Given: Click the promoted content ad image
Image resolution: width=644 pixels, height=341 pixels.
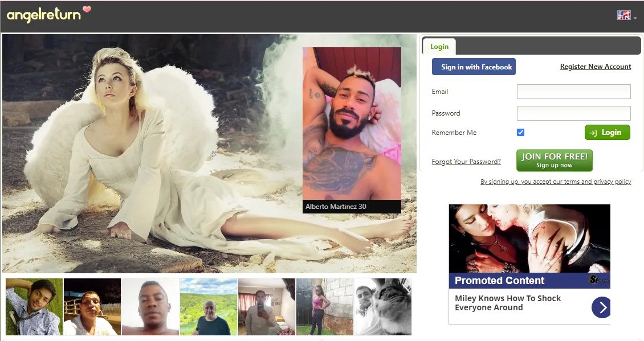Looking at the screenshot, I should point(529,239).
